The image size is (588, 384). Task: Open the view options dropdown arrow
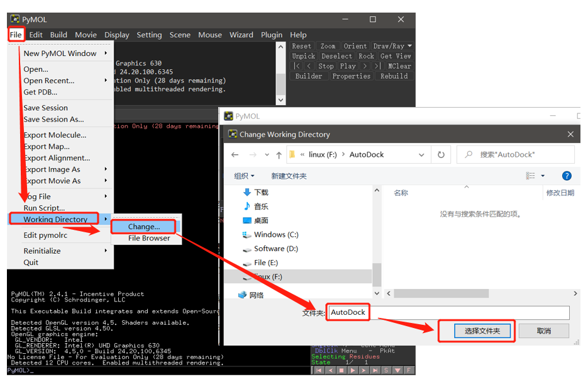(543, 176)
